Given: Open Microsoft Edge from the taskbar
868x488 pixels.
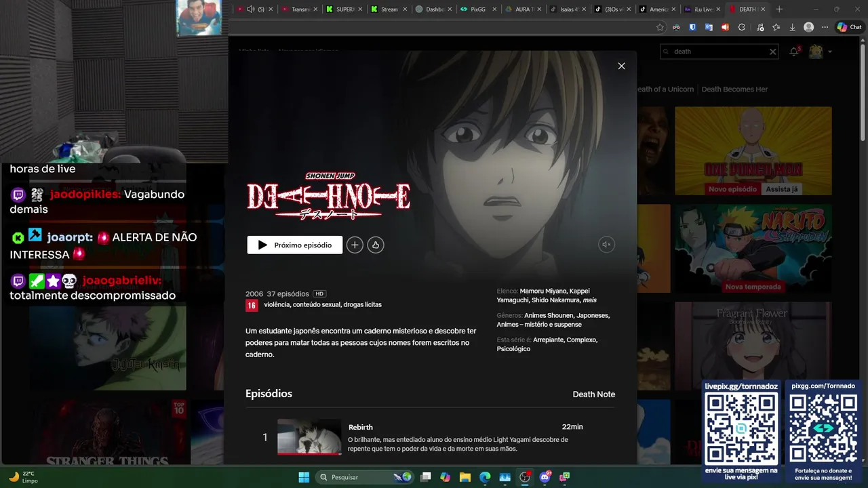Looking at the screenshot, I should point(485,477).
